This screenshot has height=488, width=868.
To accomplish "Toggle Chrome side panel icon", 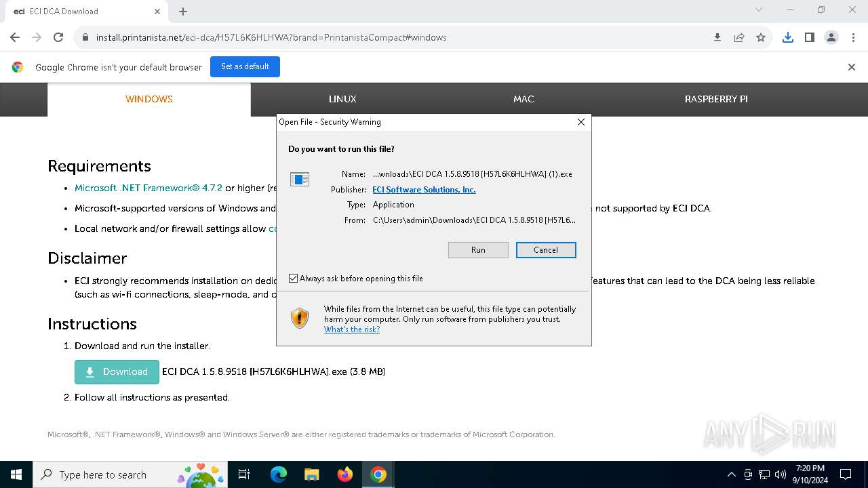I will coord(810,37).
